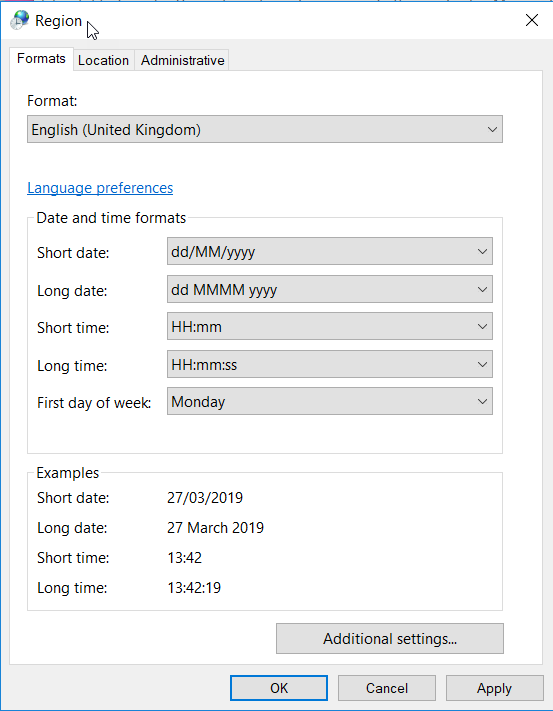Open Additional settings dialog
The width and height of the screenshot is (553, 711).
pos(390,638)
